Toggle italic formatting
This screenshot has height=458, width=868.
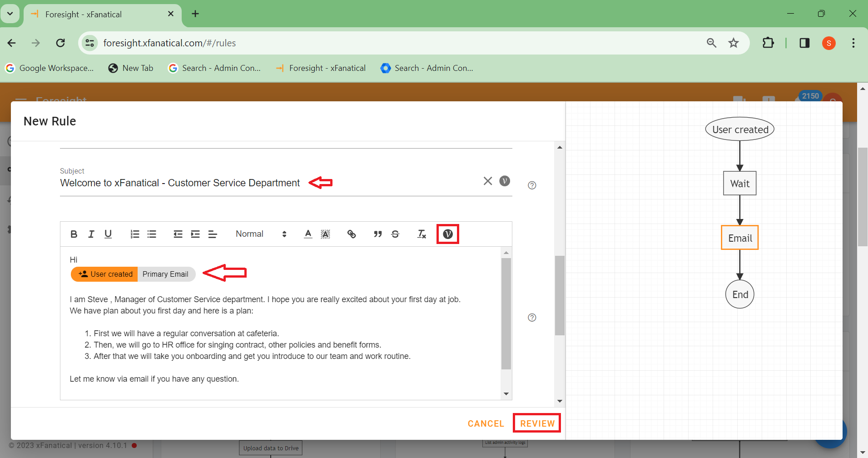pyautogui.click(x=91, y=234)
